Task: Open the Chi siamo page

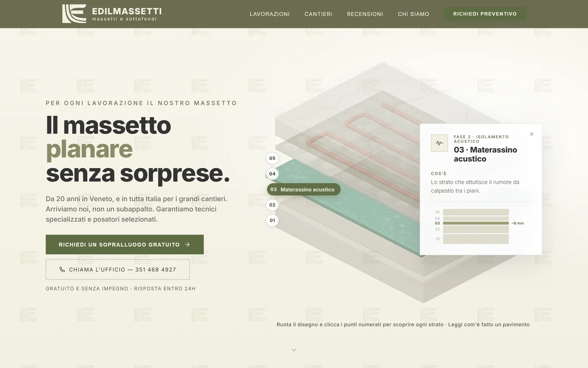Action: [413, 14]
